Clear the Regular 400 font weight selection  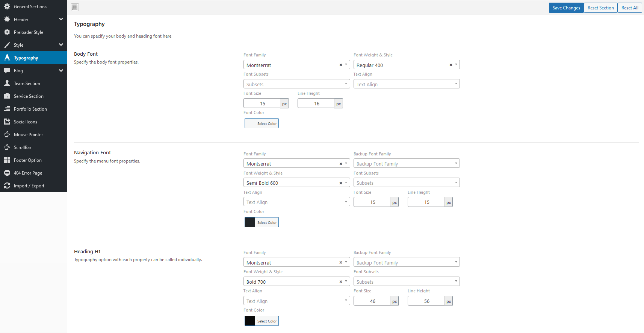click(x=451, y=65)
